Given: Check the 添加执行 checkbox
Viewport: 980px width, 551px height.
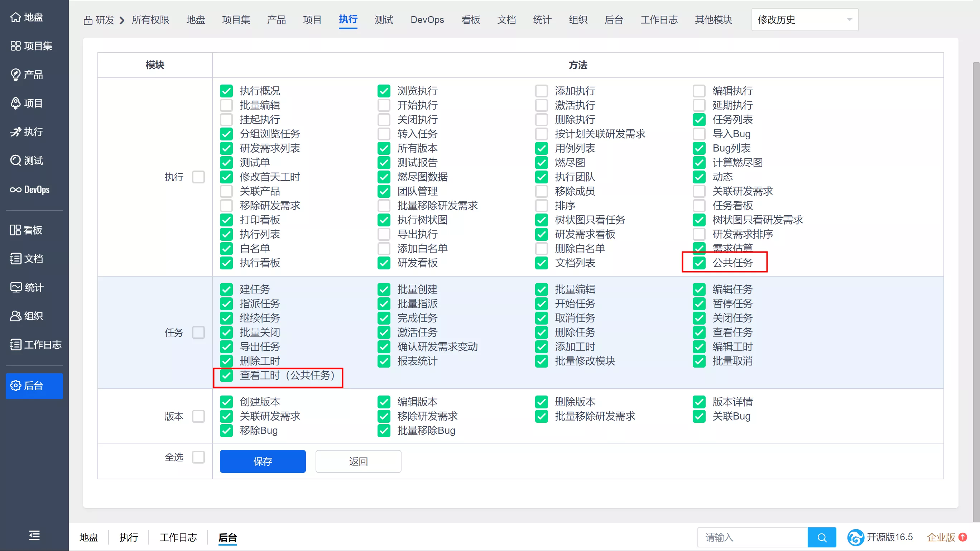Looking at the screenshot, I should coord(541,91).
